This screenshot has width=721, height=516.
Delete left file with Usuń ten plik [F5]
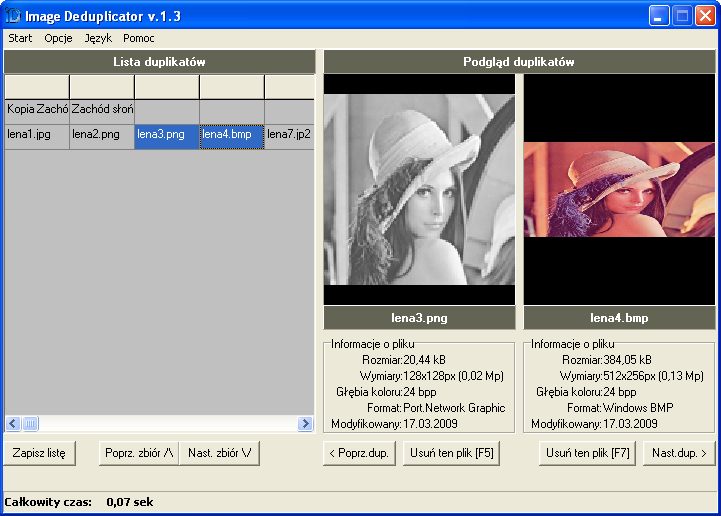[452, 453]
